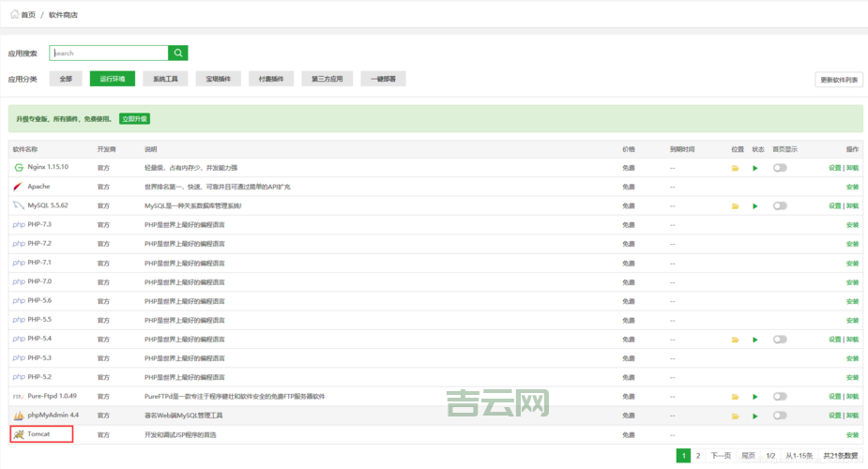This screenshot has width=868, height=469.
Task: Click the Tomcat logo icon
Action: click(18, 435)
